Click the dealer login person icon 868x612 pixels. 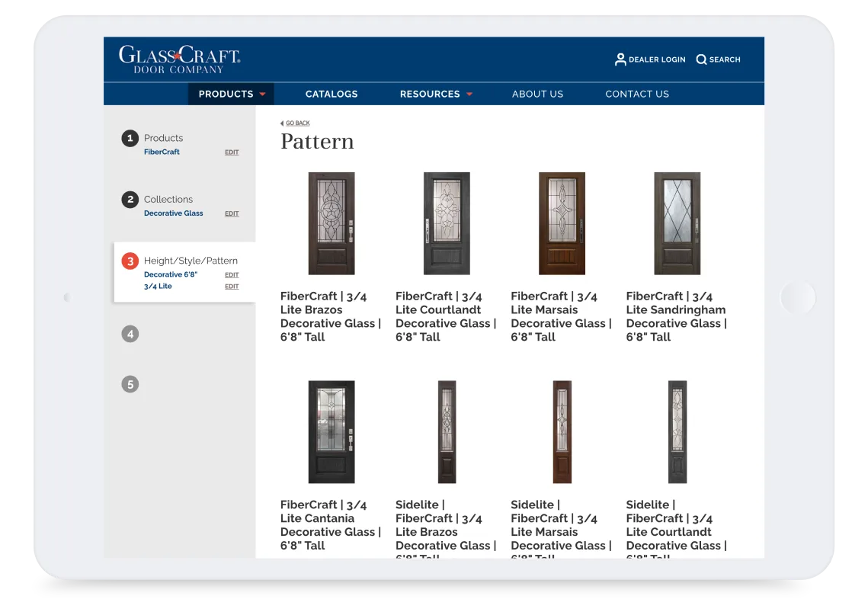tap(620, 59)
